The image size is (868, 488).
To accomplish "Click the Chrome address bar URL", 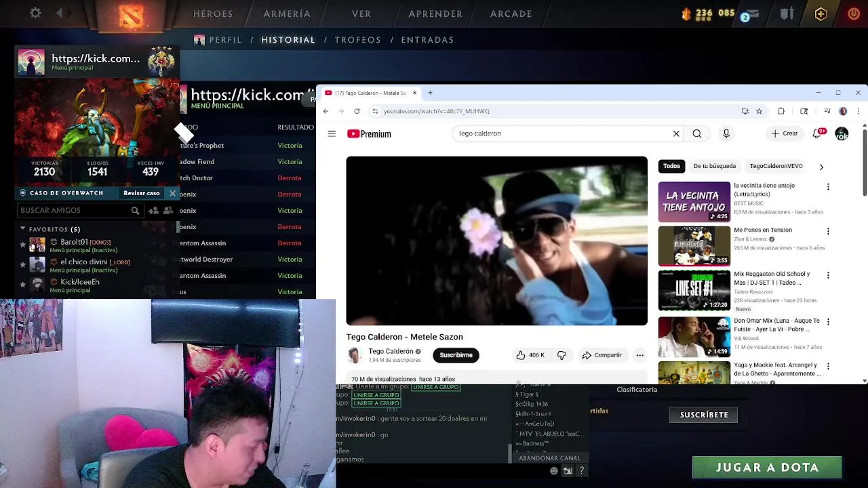I will click(x=436, y=111).
